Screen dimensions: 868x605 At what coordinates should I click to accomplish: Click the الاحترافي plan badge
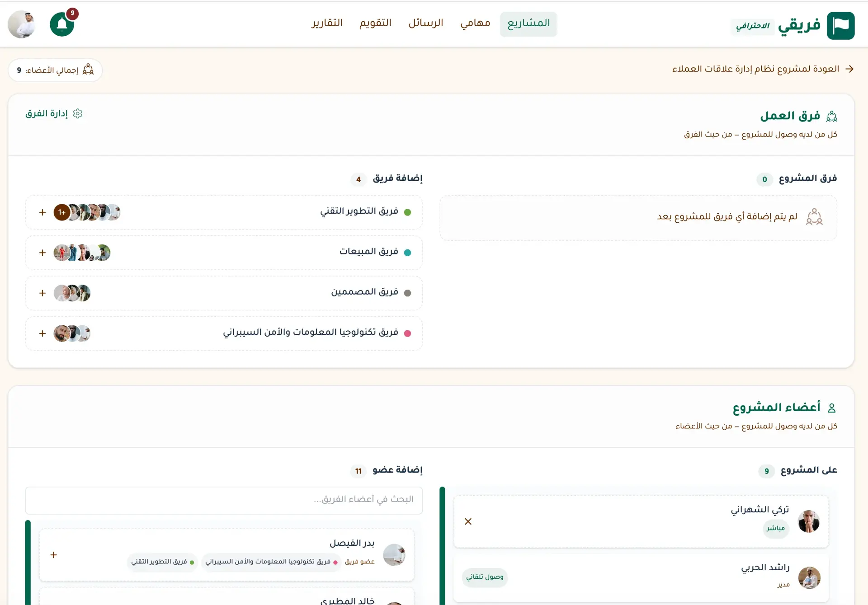752,26
